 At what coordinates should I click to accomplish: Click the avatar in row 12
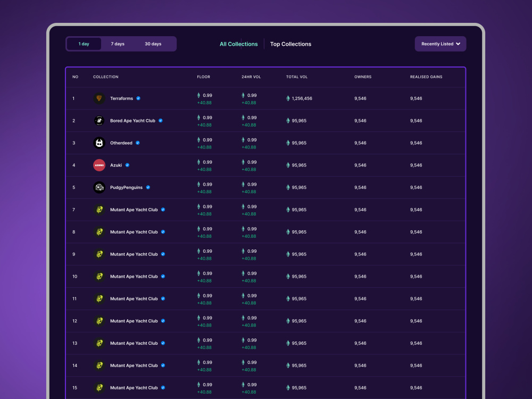[x=99, y=321]
